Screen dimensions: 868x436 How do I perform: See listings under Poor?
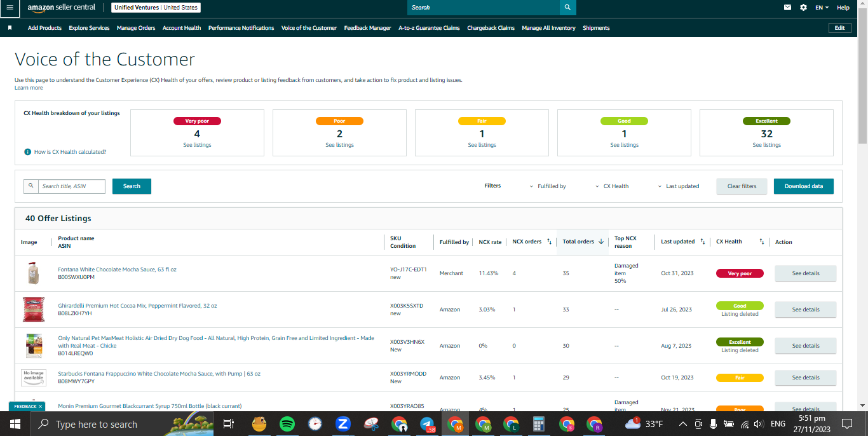tap(339, 145)
